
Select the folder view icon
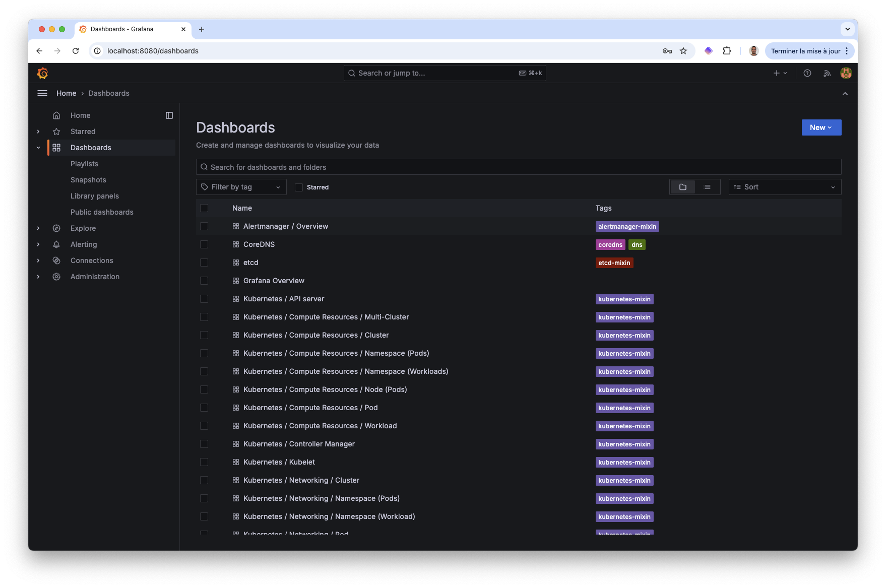[x=683, y=186]
